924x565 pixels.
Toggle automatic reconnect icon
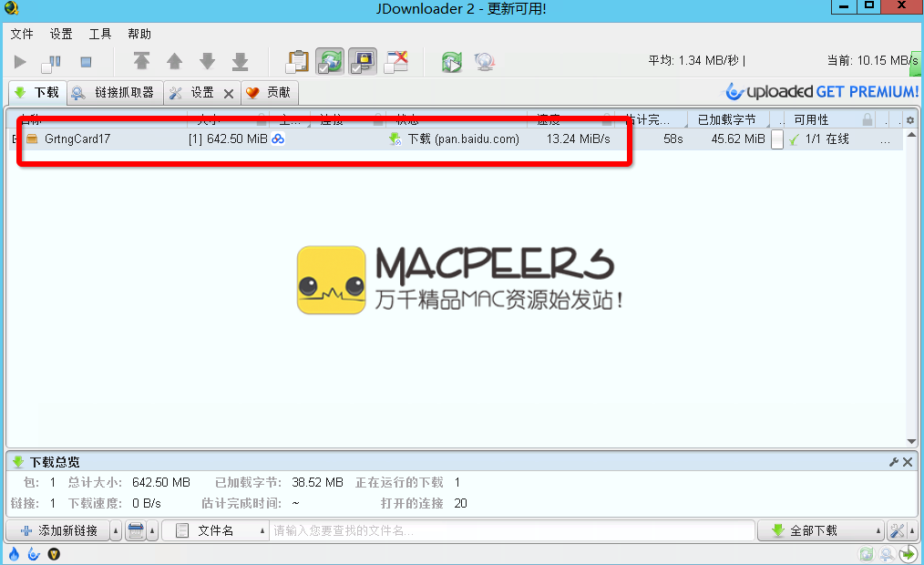click(330, 61)
